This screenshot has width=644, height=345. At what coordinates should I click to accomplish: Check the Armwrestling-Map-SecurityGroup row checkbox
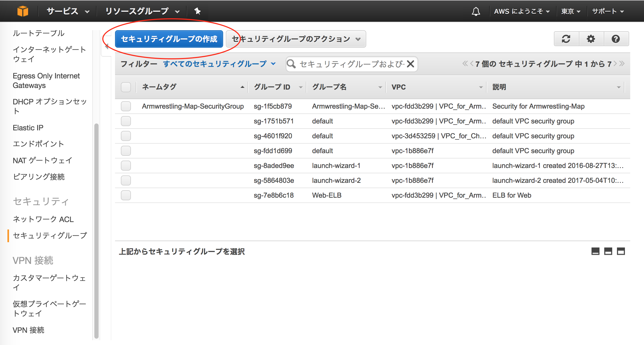tap(126, 106)
